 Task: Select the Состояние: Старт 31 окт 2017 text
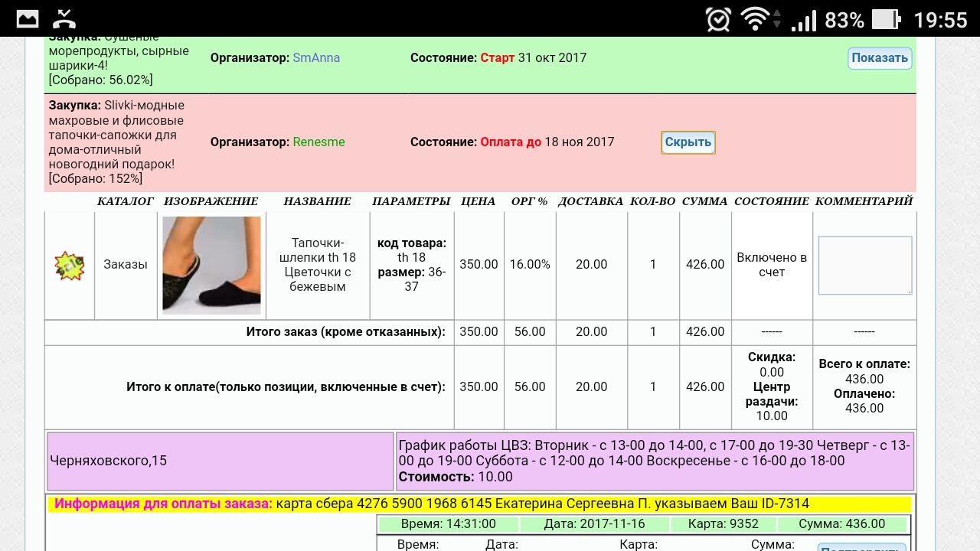click(x=498, y=58)
